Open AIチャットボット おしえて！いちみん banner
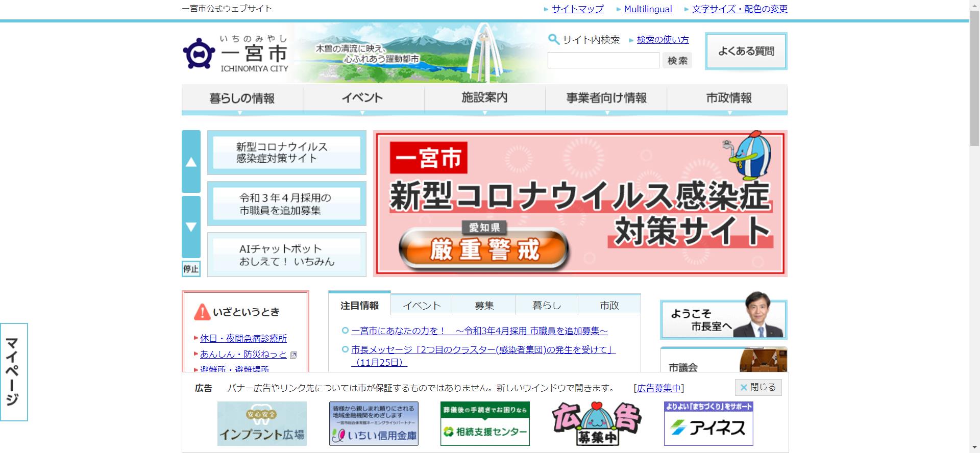This screenshot has height=453, width=980. 287,255
